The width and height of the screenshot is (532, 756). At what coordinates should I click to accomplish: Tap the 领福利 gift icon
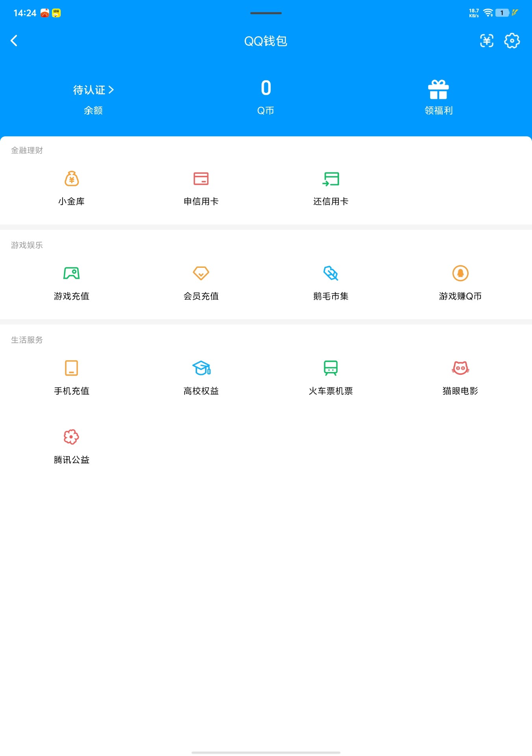coord(438,89)
